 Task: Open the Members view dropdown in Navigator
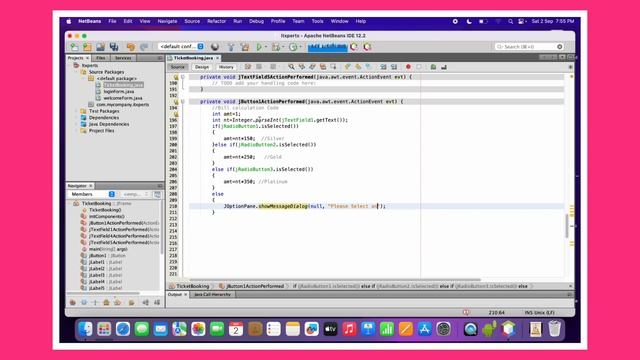coord(92,194)
